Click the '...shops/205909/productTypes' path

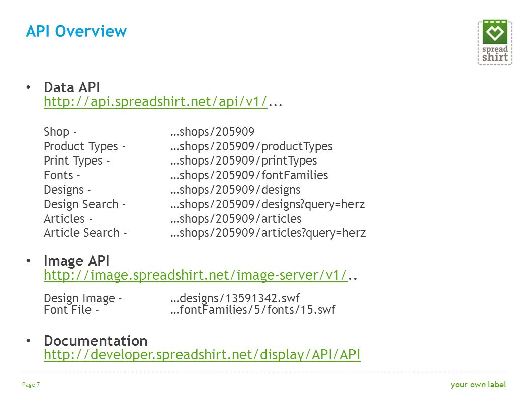click(251, 146)
